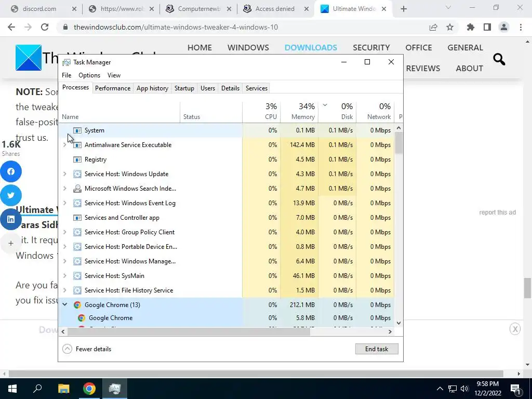This screenshot has height=399, width=532.
Task: Click the Chrome address bar URL
Action: [176, 27]
